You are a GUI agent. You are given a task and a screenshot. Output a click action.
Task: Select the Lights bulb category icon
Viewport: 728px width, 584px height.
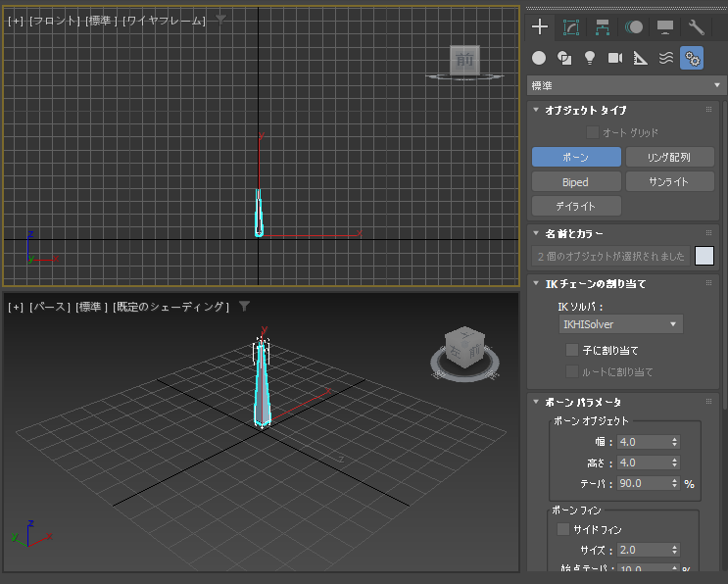[590, 58]
